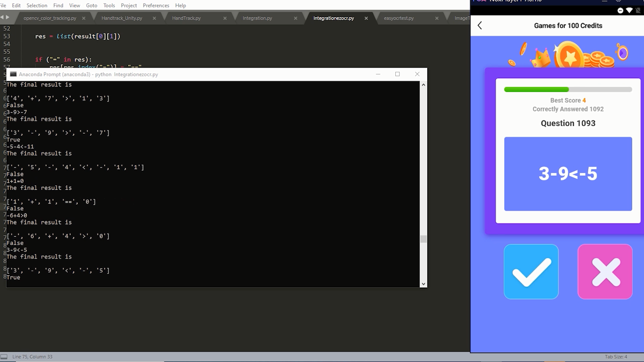Open the NoxPlayer settings gear

pos(618,1)
